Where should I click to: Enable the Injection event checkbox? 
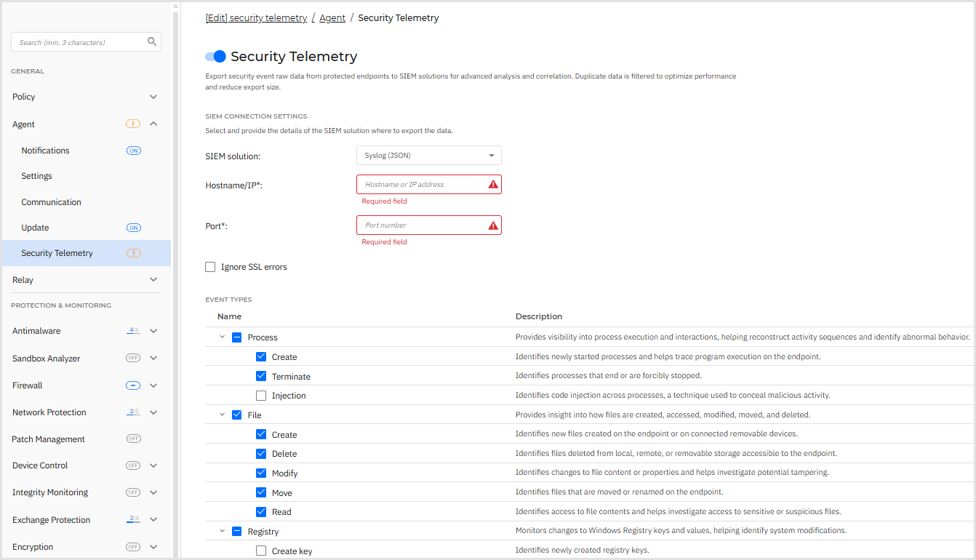[261, 396]
